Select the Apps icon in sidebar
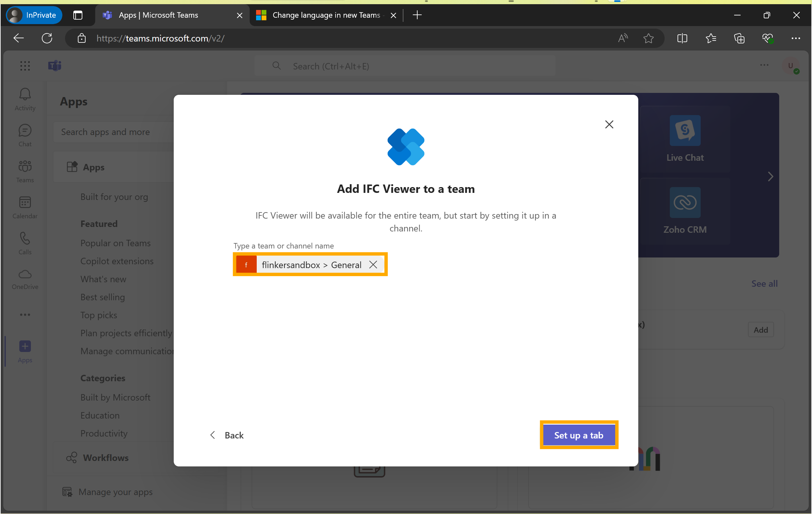Screen dimensions: 812x514 pos(25,351)
